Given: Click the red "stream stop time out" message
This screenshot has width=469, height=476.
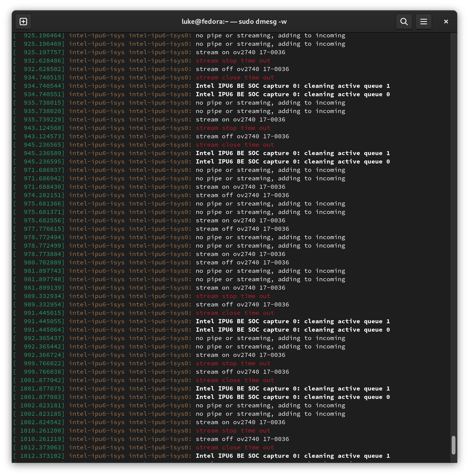Looking at the screenshot, I should (233, 60).
